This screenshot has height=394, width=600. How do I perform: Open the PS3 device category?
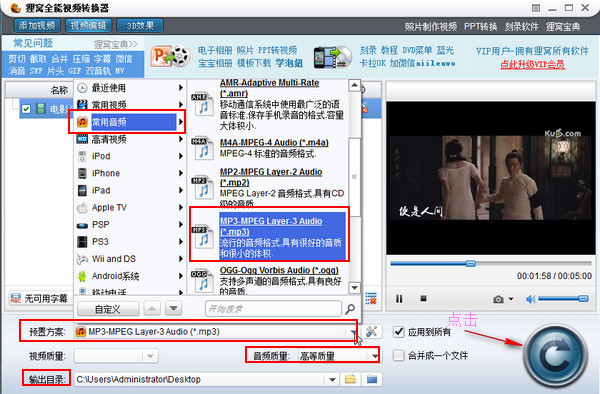tap(130, 242)
